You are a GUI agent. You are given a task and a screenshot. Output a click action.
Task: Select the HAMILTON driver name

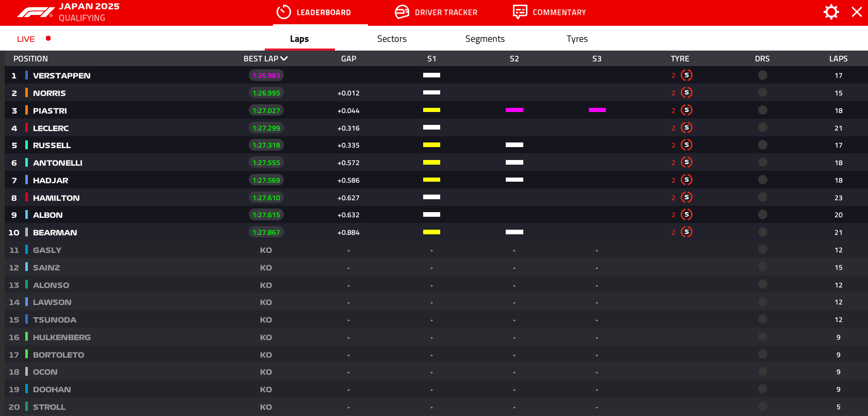(56, 198)
